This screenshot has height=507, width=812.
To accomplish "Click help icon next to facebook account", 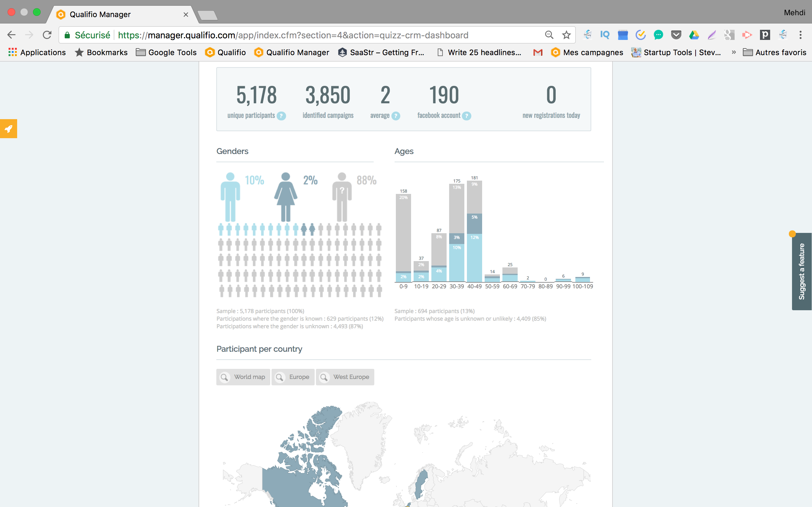I will coord(466,116).
